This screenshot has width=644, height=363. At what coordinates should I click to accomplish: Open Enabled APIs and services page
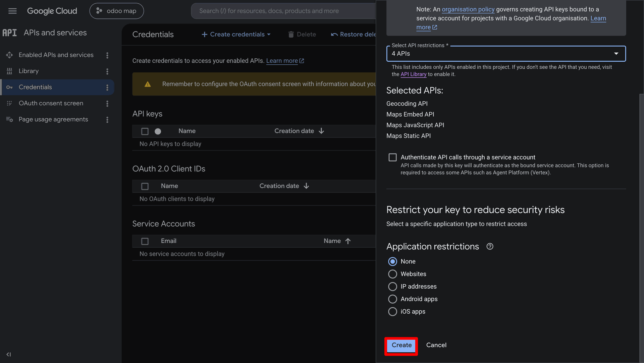(56, 55)
